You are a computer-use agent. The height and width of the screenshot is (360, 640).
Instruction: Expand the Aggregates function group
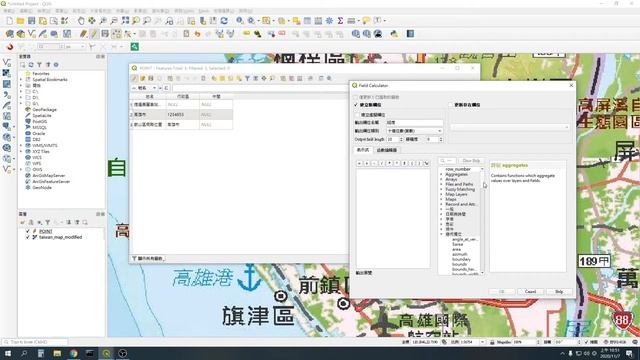441,174
